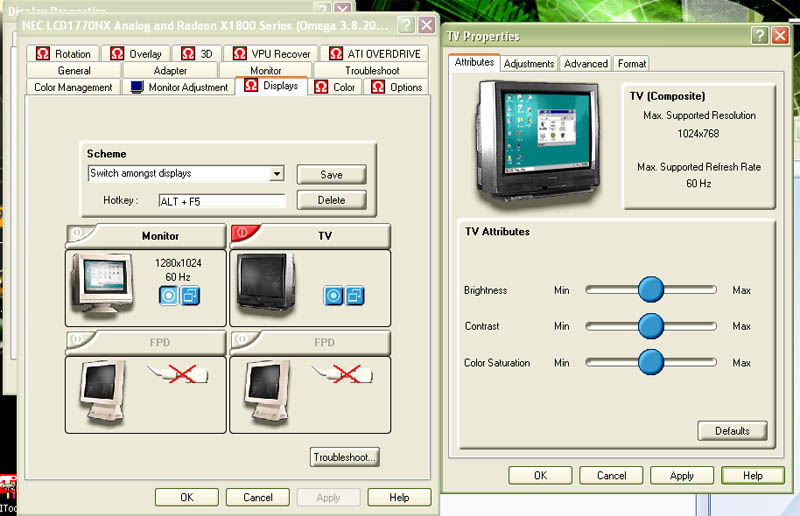Screen dimensions: 800x516
Task: Click the Hotkey input field
Action: coord(221,201)
